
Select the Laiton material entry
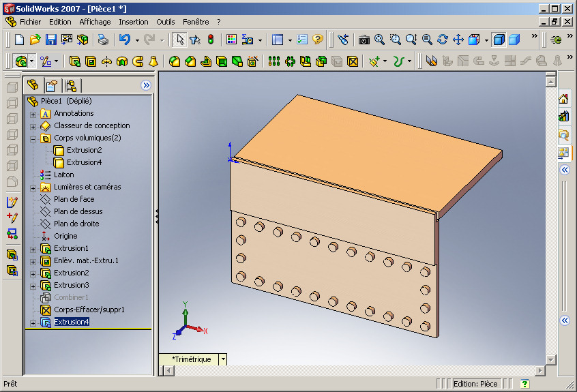pos(63,175)
